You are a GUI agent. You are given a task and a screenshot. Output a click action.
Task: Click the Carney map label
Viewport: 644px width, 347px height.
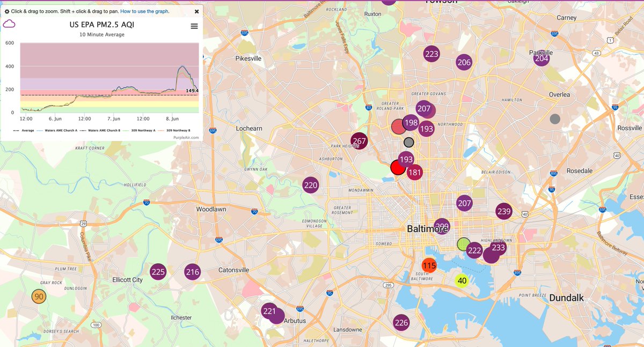coord(566,18)
